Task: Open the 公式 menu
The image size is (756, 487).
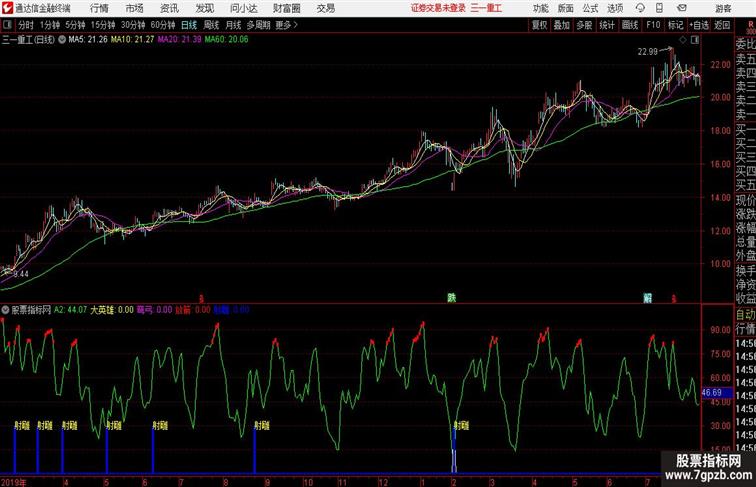Action: coord(590,8)
